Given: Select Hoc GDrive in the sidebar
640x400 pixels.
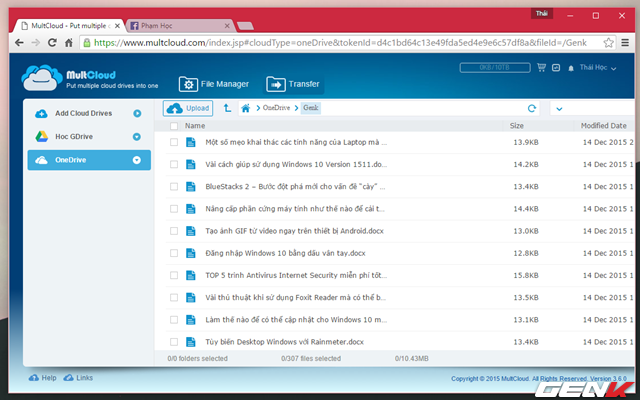Looking at the screenshot, I should point(75,137).
